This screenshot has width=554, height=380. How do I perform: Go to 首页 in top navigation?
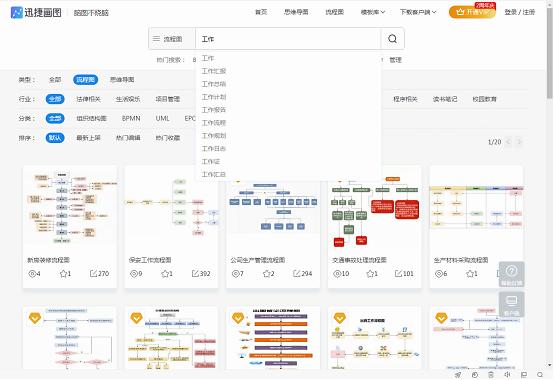(261, 12)
